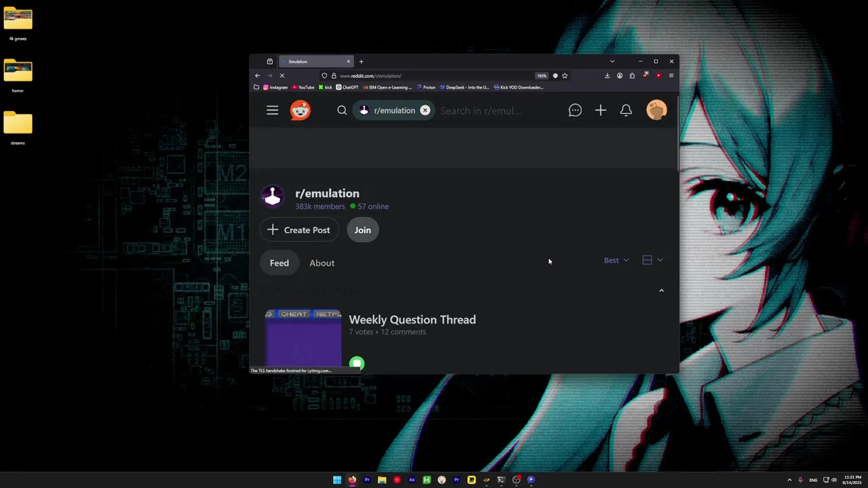Close the Emulation tab

pyautogui.click(x=349, y=62)
